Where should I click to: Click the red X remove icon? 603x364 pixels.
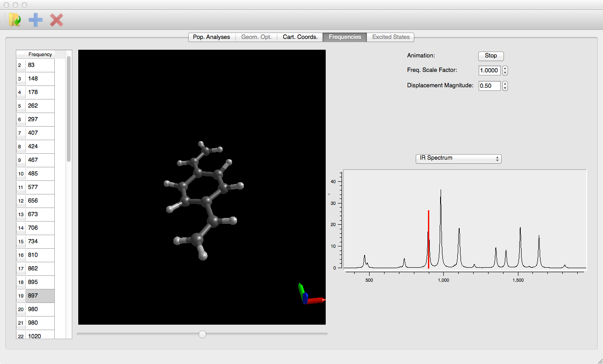(x=57, y=20)
